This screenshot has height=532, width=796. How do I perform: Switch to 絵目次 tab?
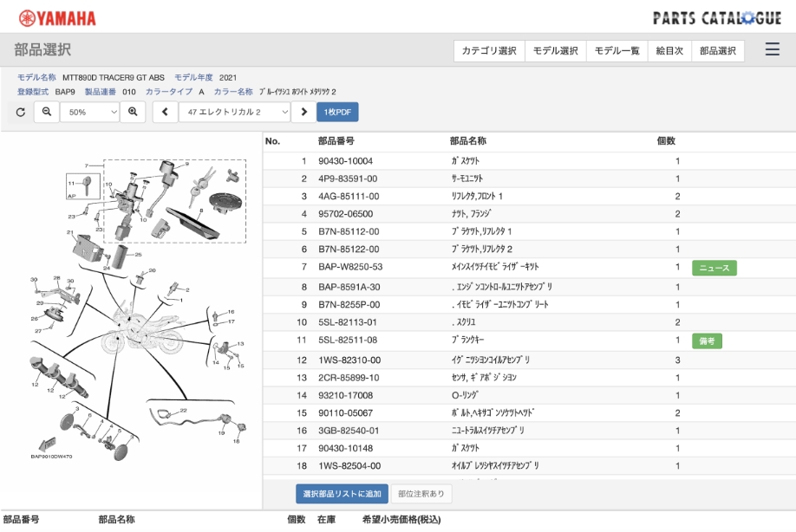tap(669, 51)
